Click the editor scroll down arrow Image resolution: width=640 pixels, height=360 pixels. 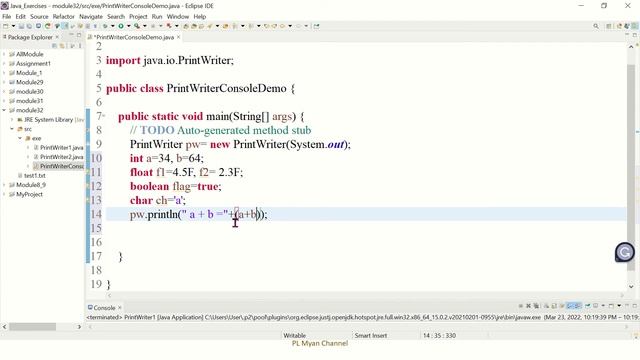click(x=631, y=287)
